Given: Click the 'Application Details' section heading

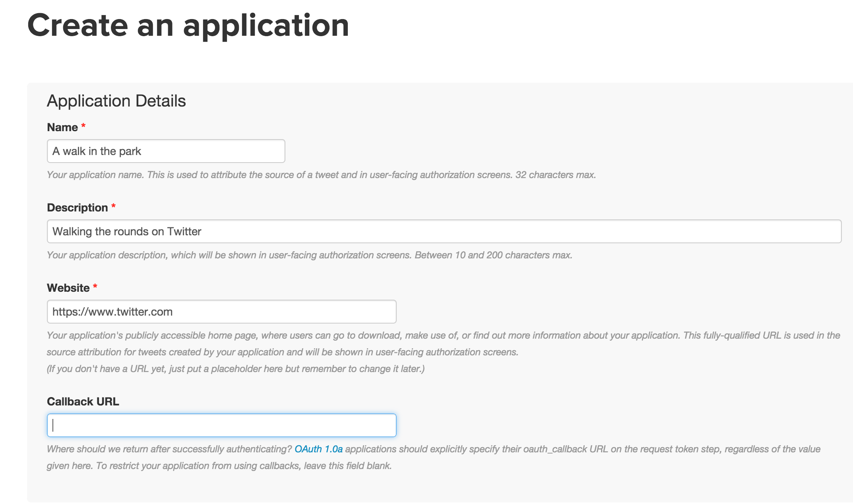Looking at the screenshot, I should tap(116, 101).
